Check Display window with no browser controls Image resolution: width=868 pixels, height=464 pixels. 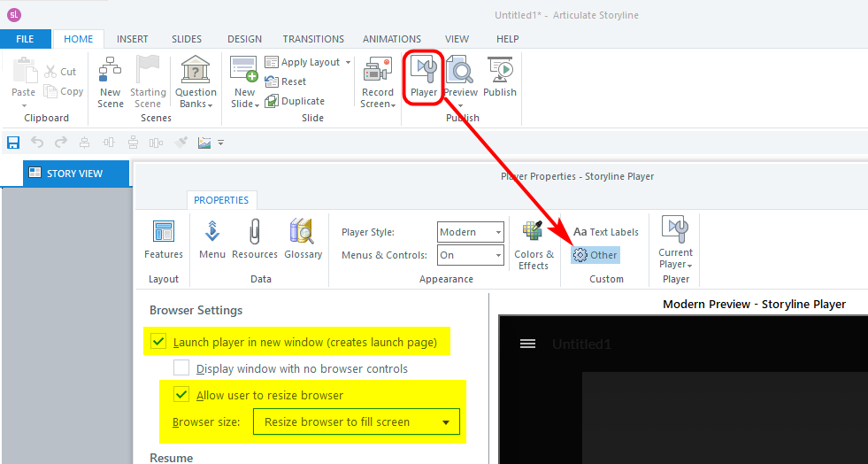pos(181,368)
